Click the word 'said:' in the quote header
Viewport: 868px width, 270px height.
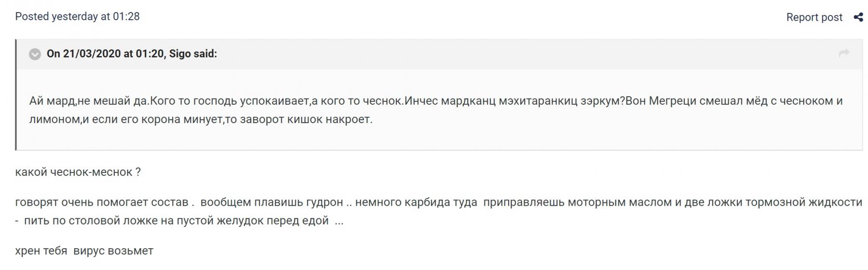coord(205,54)
